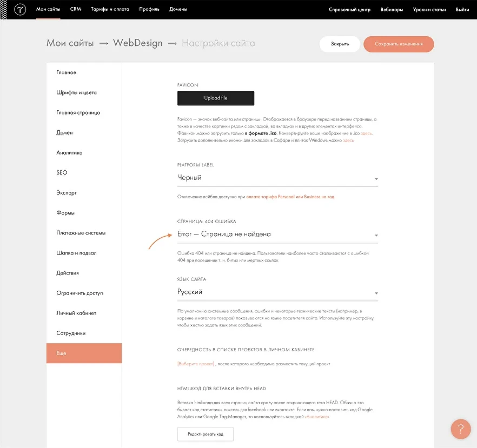Go to Тарифы и оплата menu
This screenshot has width=477, height=448.
point(110,10)
